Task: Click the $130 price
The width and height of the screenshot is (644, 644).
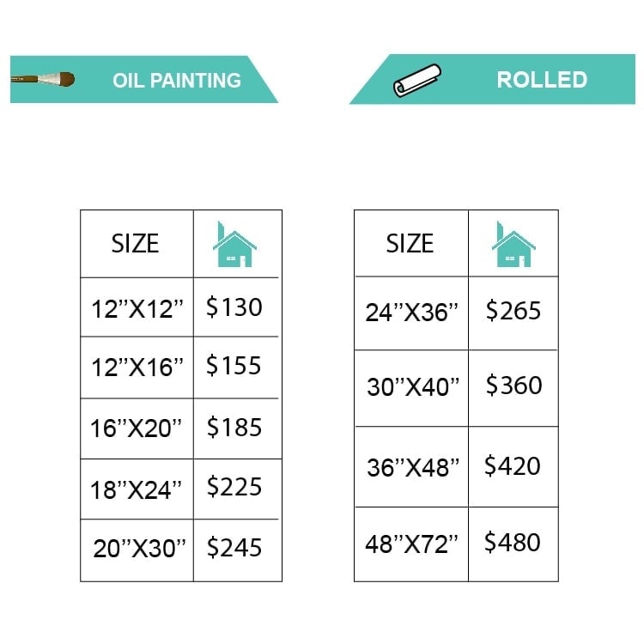Action: pyautogui.click(x=234, y=307)
